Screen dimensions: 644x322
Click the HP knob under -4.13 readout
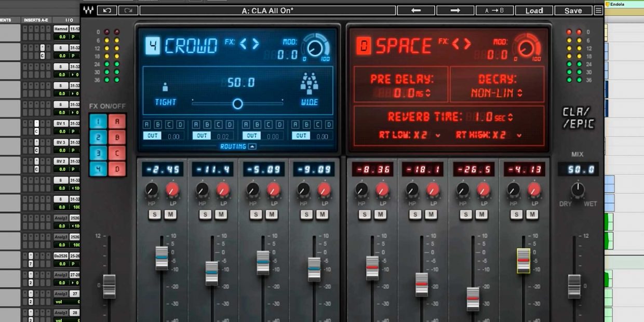[x=513, y=190]
